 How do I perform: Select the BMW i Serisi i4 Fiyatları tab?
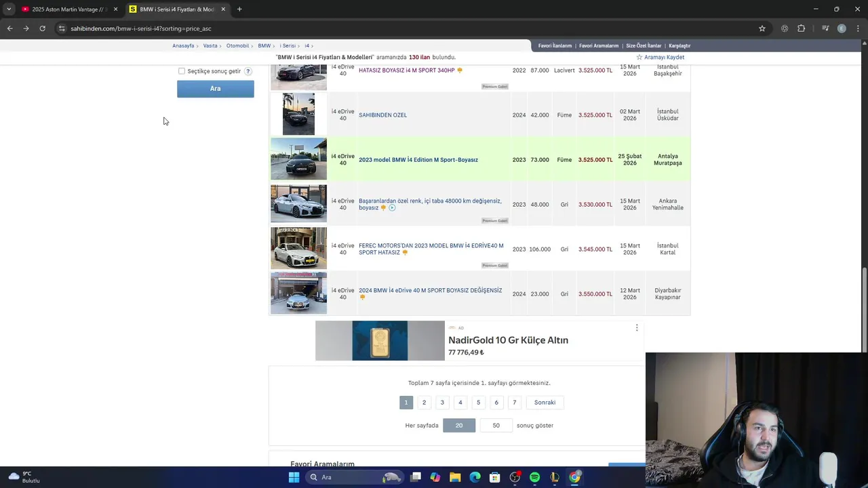click(176, 9)
